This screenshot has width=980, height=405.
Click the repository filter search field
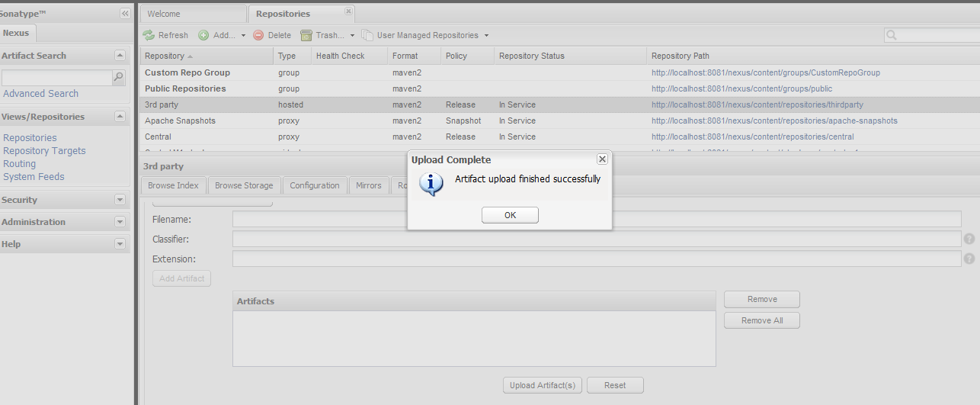pyautogui.click(x=939, y=35)
